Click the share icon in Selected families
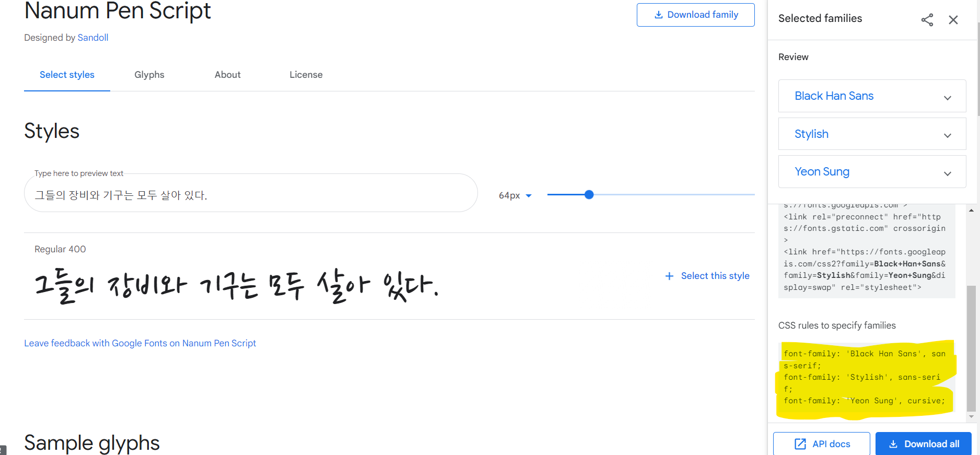980x455 pixels. point(927,20)
